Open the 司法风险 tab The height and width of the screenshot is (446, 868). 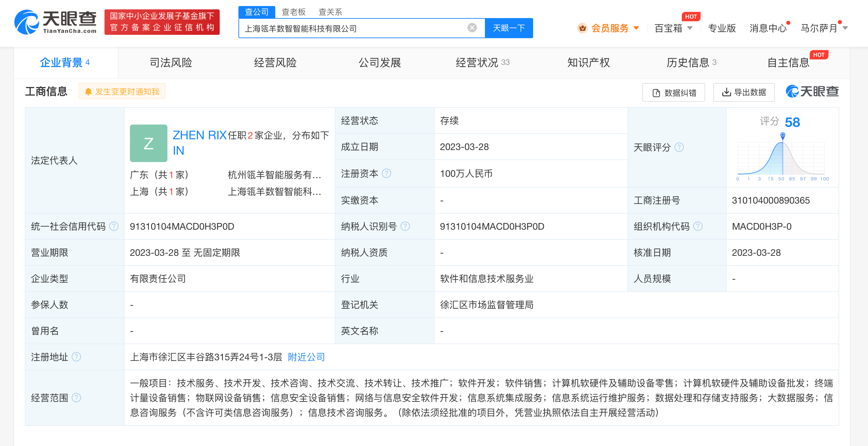tap(170, 63)
